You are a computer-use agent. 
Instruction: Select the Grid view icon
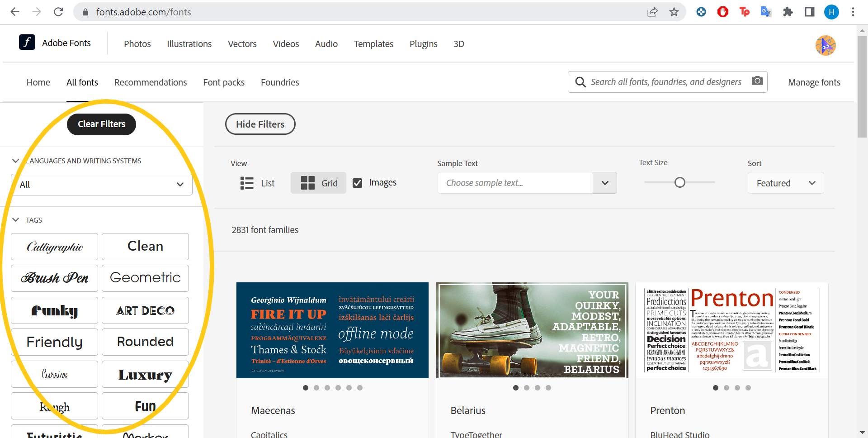point(308,183)
